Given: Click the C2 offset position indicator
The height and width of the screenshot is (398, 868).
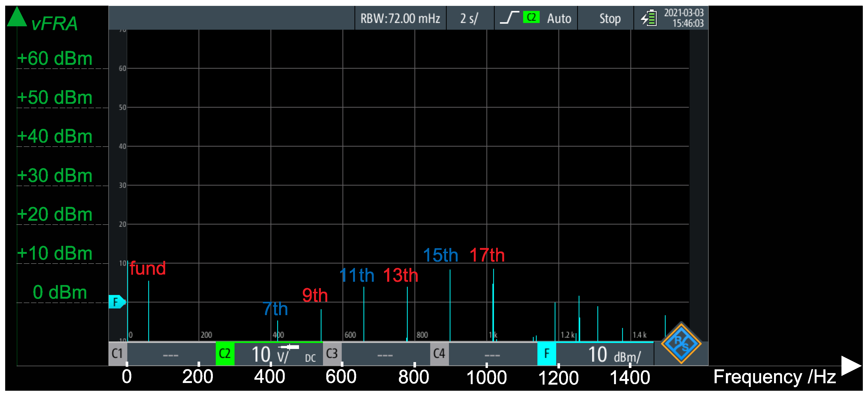Looking at the screenshot, I should point(289,347).
